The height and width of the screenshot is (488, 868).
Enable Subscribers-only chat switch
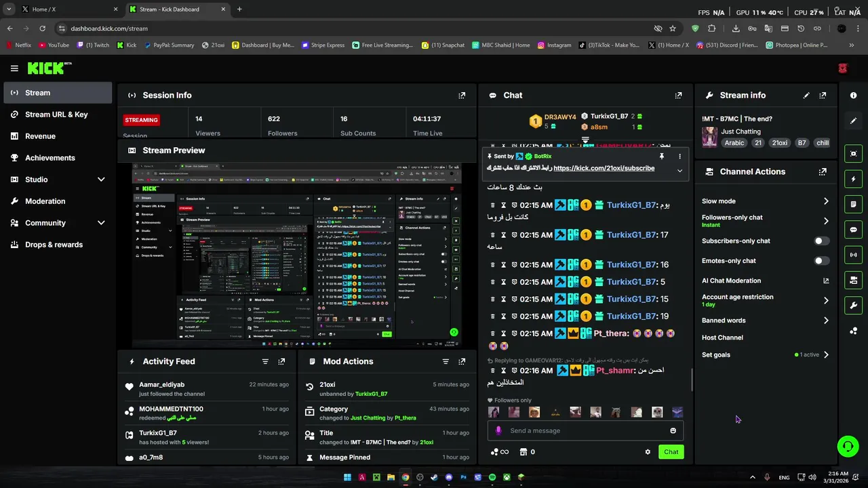click(821, 241)
